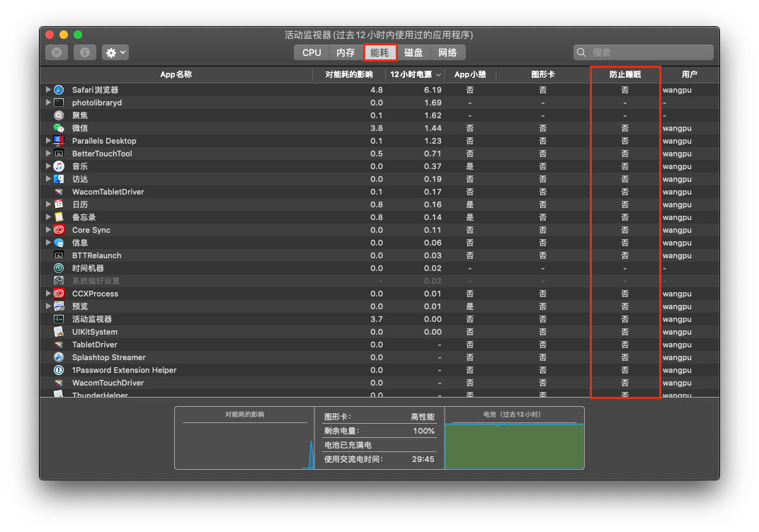Expand the Safari浏览器 disclosure triangle
The width and height of the screenshot is (759, 532).
pos(48,90)
